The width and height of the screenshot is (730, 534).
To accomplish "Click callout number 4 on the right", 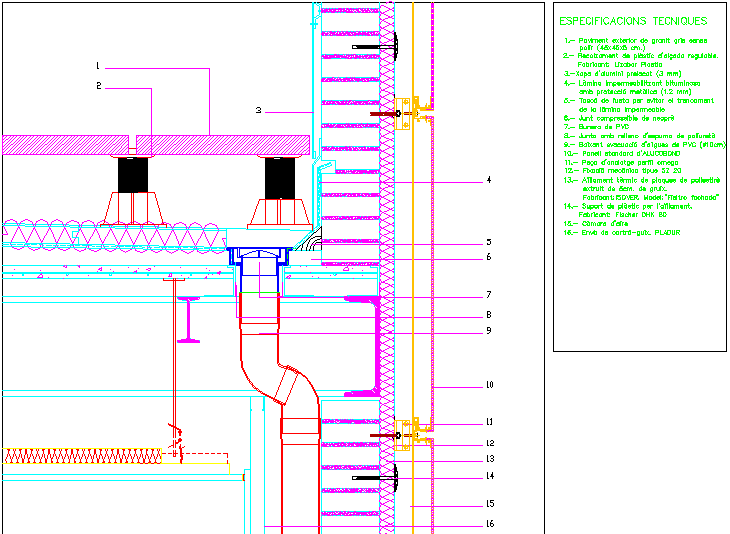I will [489, 181].
